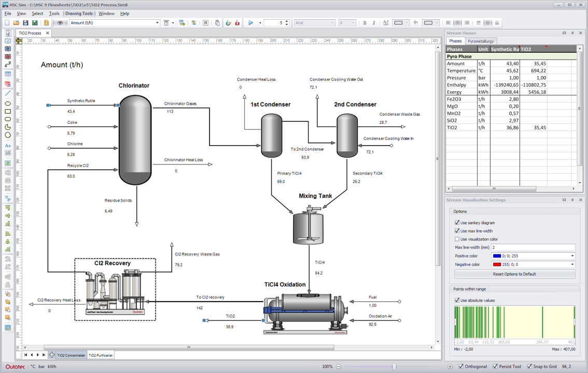Toggle the eye visualization icon
The image size is (588, 373).
60,23
